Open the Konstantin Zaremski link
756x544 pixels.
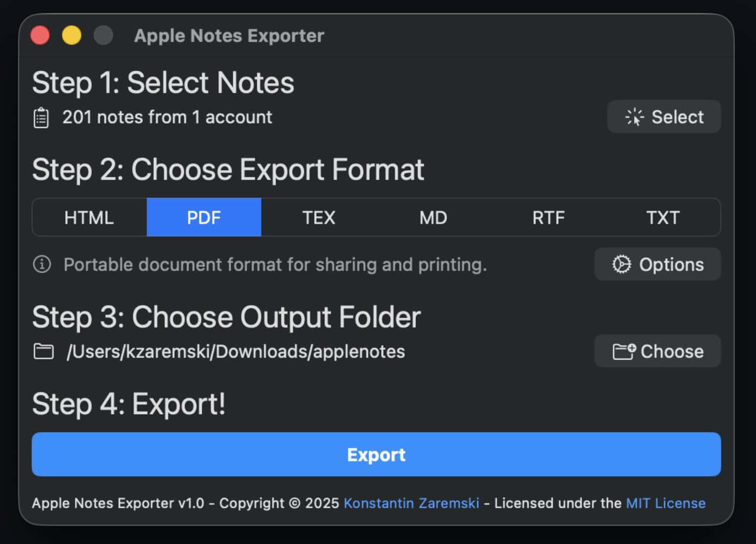pos(411,503)
